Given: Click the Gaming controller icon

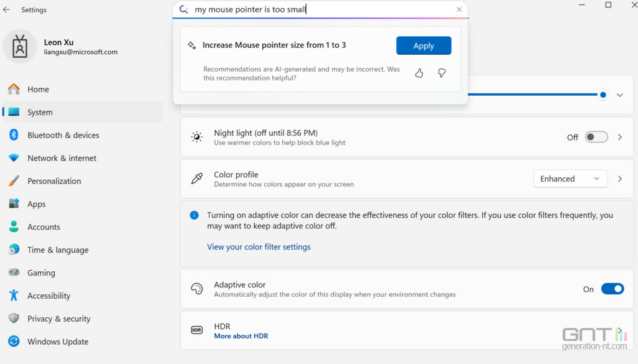Looking at the screenshot, I should tap(14, 272).
